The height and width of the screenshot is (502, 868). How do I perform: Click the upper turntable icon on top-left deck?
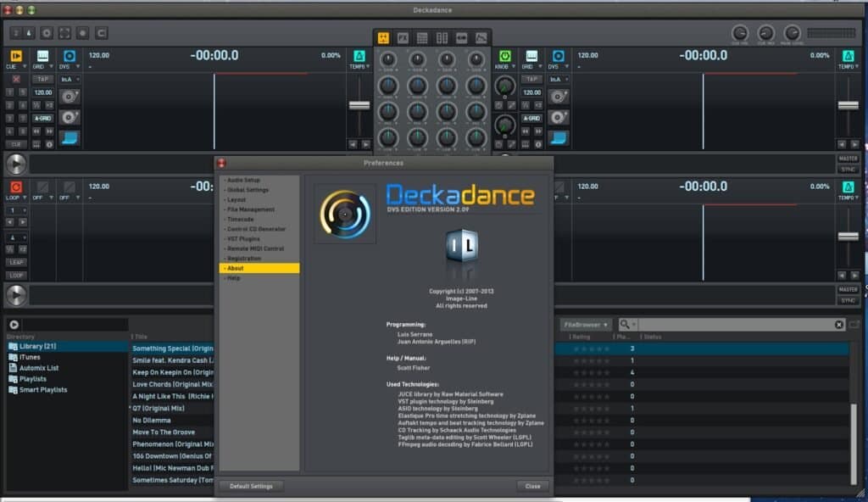point(70,97)
